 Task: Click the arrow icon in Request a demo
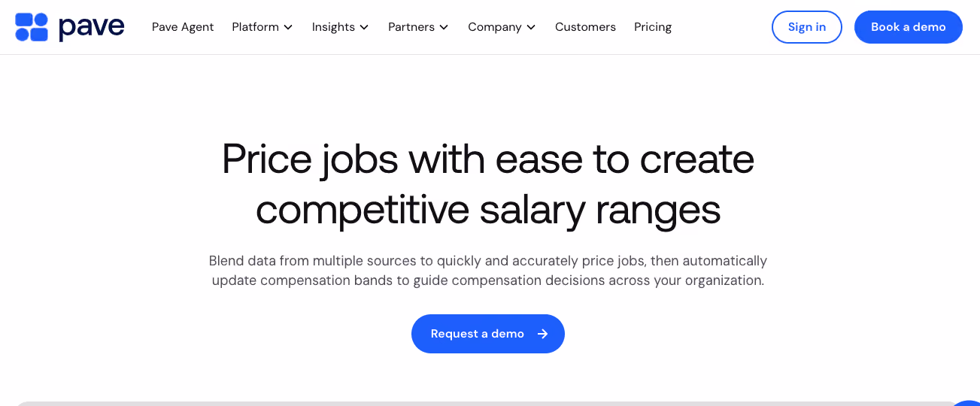point(542,334)
